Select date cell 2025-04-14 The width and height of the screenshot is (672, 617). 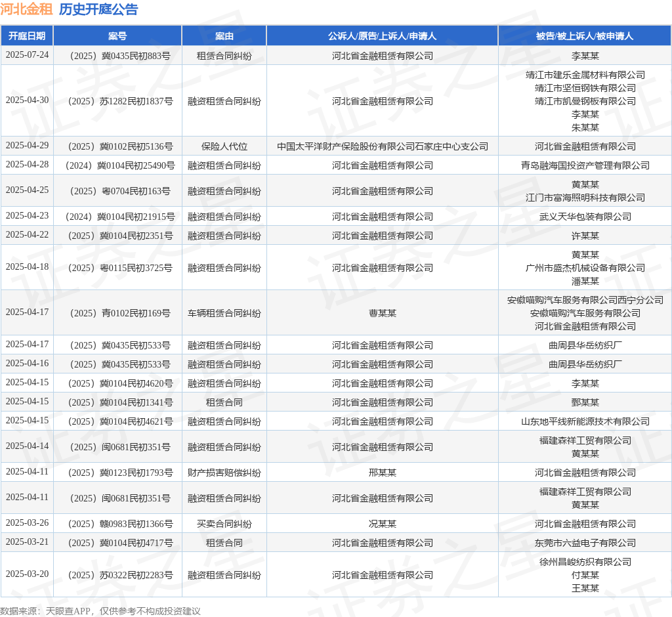click(27, 446)
